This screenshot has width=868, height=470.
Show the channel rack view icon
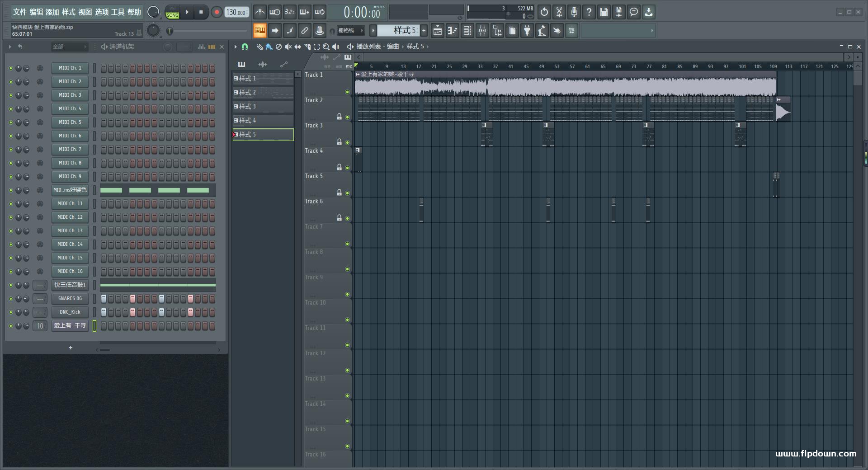click(467, 31)
